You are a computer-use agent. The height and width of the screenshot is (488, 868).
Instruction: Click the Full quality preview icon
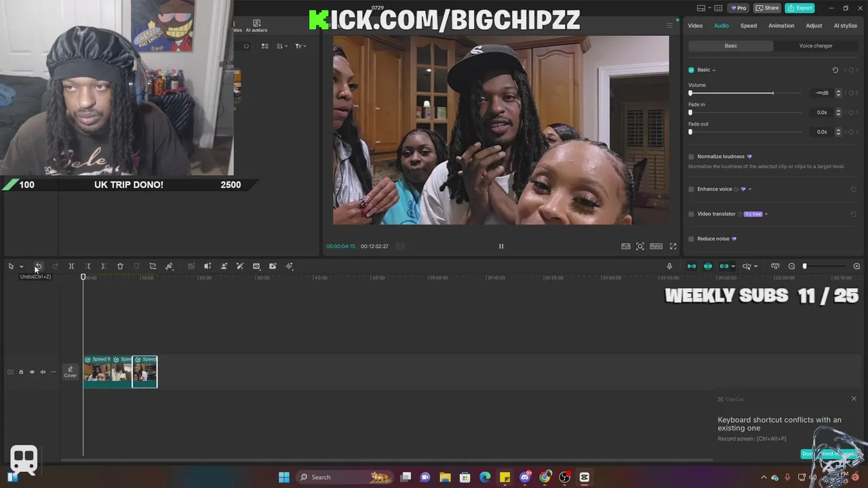tap(626, 246)
